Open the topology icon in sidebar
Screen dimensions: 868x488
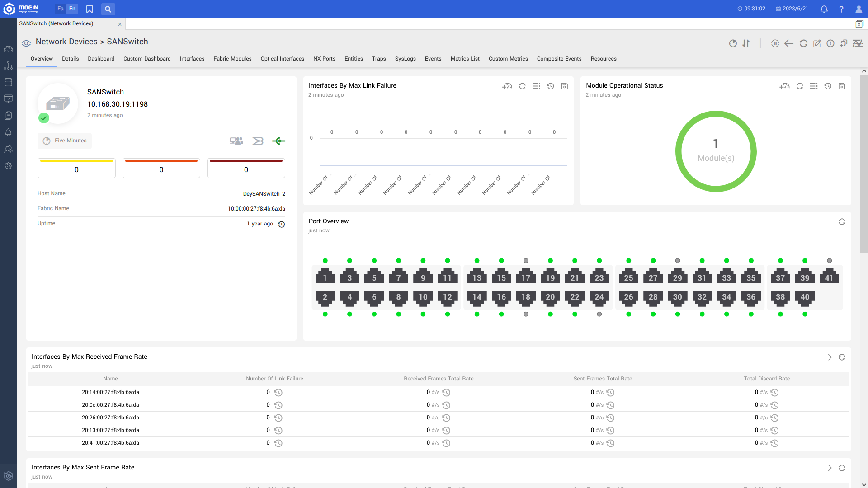[8, 66]
